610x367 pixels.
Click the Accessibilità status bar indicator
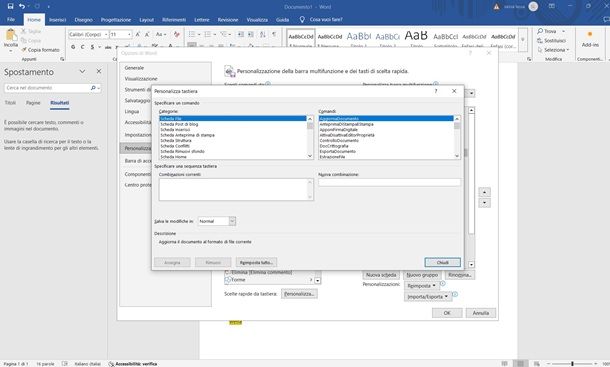pyautogui.click(x=133, y=364)
